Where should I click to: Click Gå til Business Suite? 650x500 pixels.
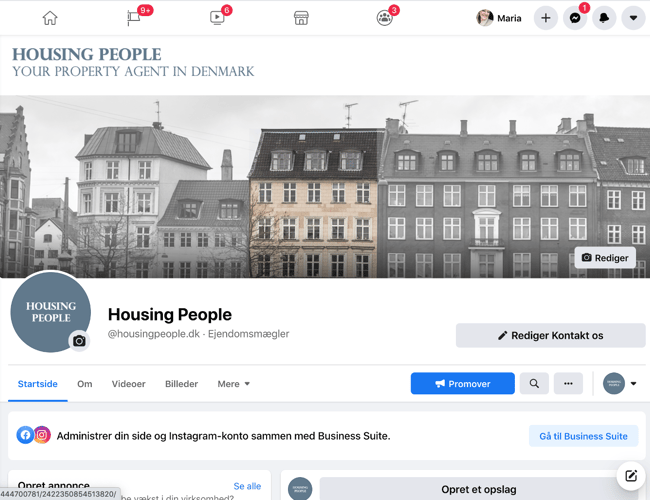point(583,436)
